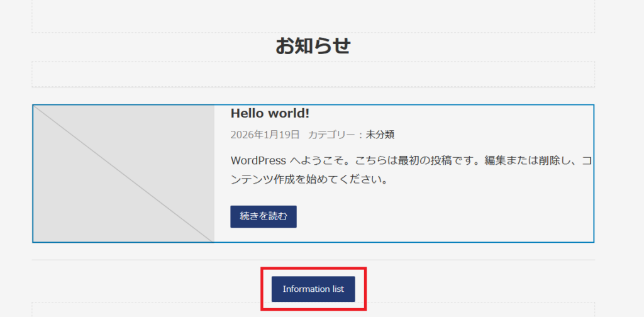Select the empty dashed block below お知らせ heading
This screenshot has width=644, height=317.
[x=313, y=75]
